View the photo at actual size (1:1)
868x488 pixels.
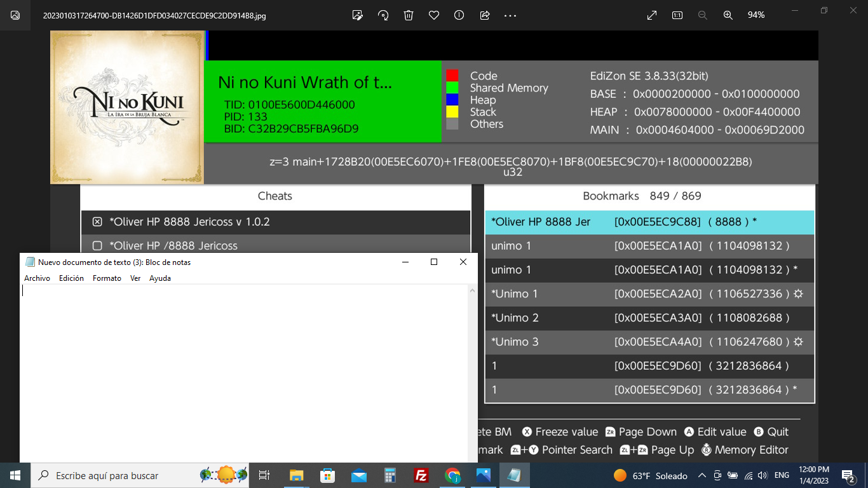[x=677, y=15]
